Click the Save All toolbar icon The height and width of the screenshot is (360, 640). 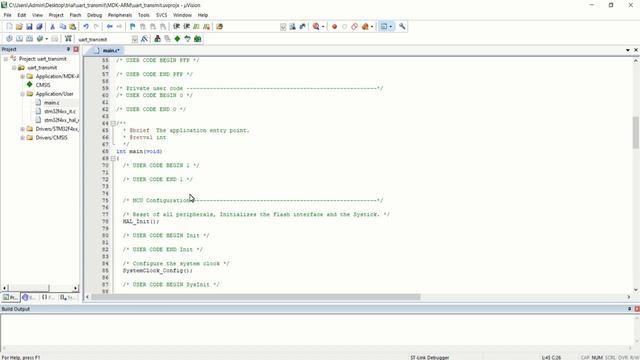click(x=39, y=27)
